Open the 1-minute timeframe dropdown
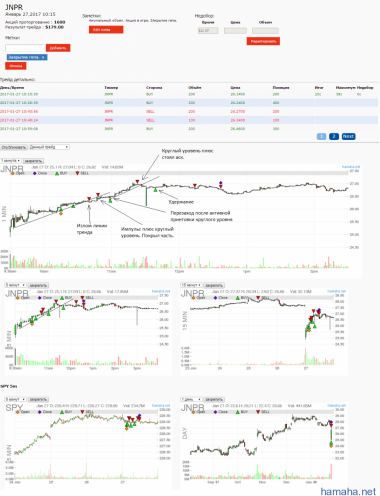380x496 pixels. coord(11,161)
